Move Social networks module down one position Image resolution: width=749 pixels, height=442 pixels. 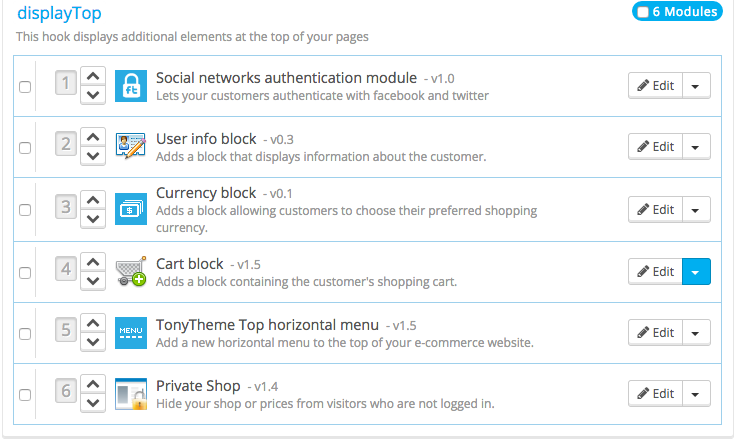93,95
